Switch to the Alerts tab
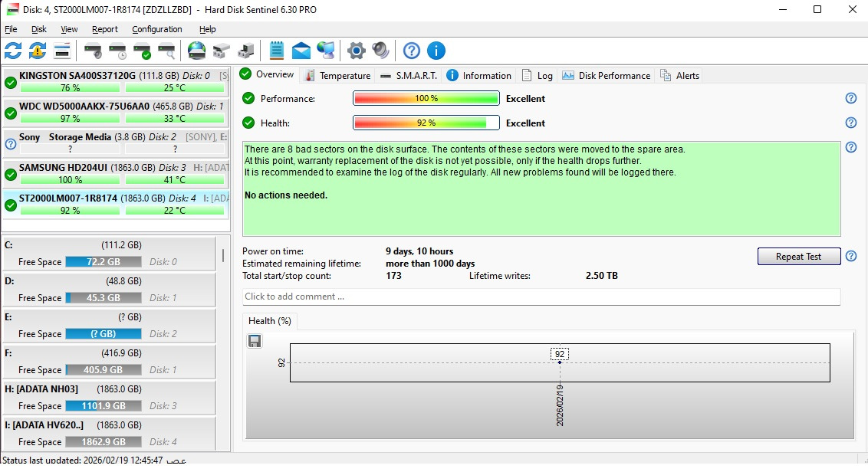Screen dimensions: 868x472 pos(680,76)
